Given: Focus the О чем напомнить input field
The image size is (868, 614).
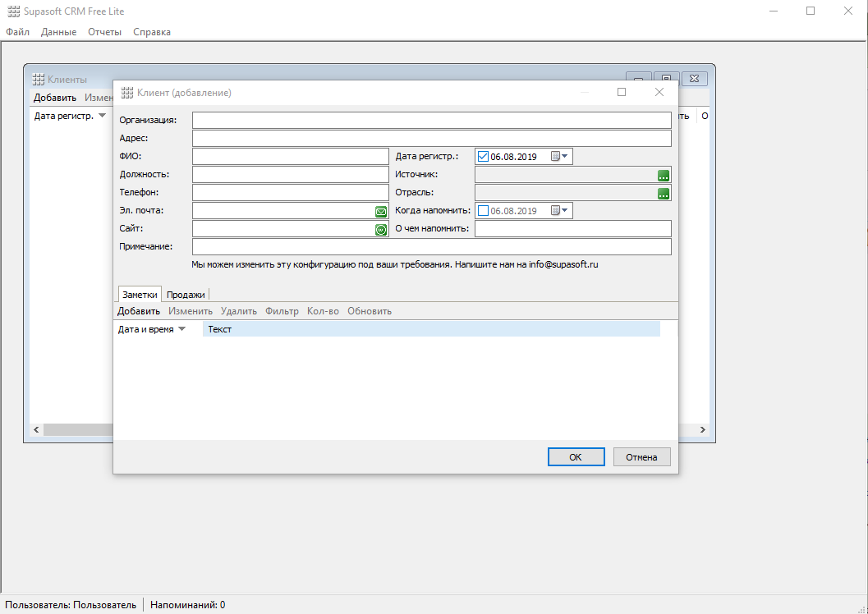Looking at the screenshot, I should (573, 228).
